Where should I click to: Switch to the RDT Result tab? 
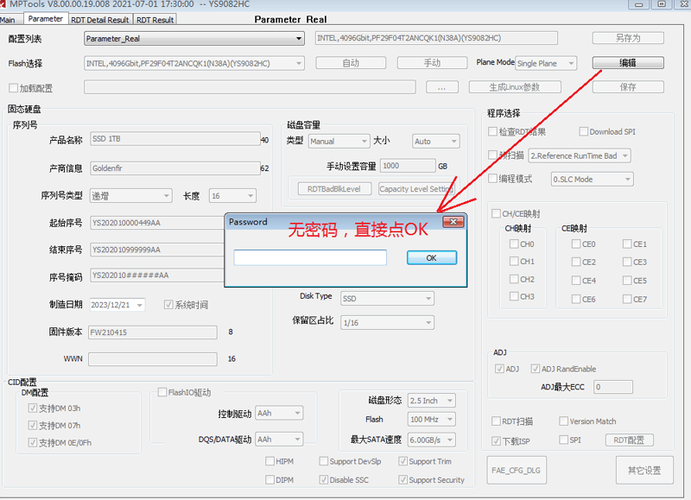(x=155, y=20)
